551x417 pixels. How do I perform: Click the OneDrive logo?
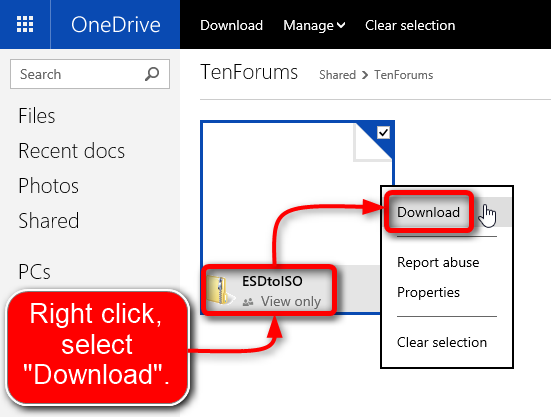pos(116,25)
